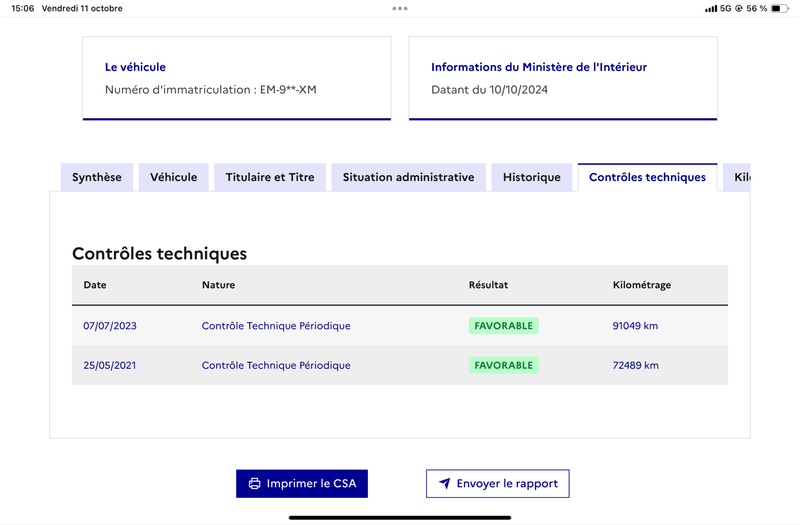Select the Situation administrative tab
Screen dimensions: 800x525
coord(408,177)
